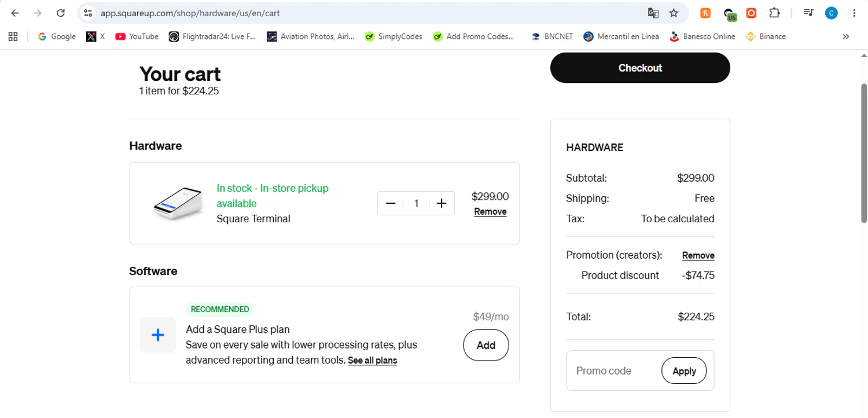Click the translate page icon
The width and height of the screenshot is (868, 418).
(x=653, y=13)
